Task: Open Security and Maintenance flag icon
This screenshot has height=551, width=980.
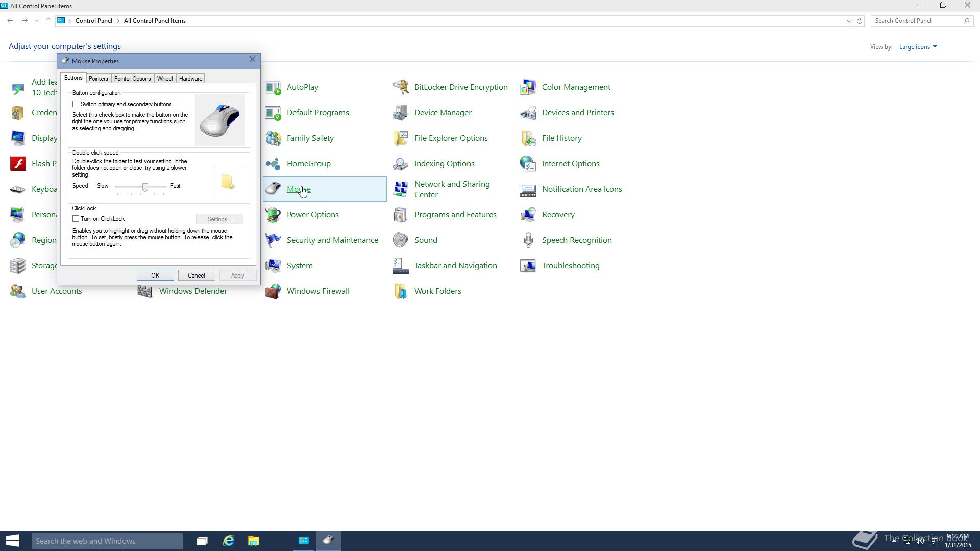Action: [273, 240]
